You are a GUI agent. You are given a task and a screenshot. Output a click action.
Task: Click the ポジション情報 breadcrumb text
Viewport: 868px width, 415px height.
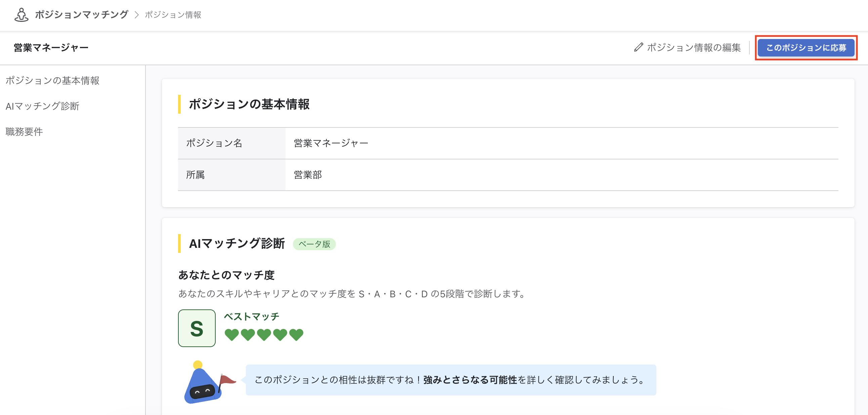click(173, 15)
